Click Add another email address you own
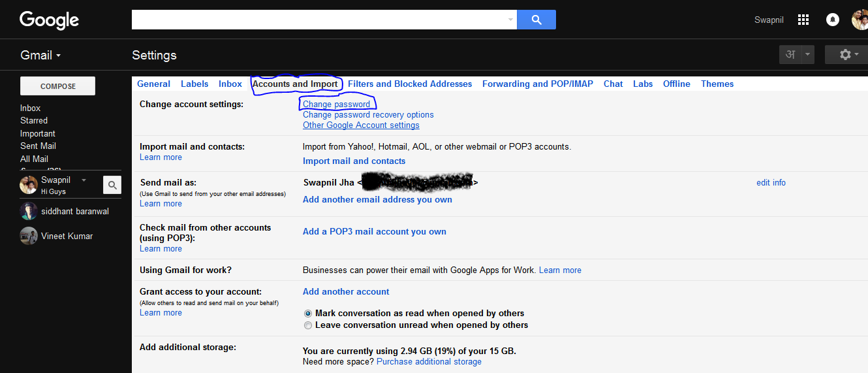The width and height of the screenshot is (868, 373). [x=377, y=199]
